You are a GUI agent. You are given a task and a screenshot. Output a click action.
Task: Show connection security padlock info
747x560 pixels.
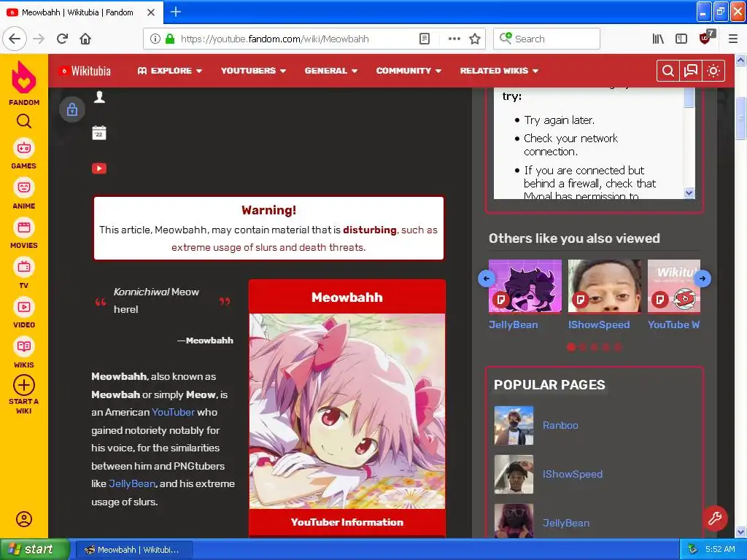(x=169, y=39)
